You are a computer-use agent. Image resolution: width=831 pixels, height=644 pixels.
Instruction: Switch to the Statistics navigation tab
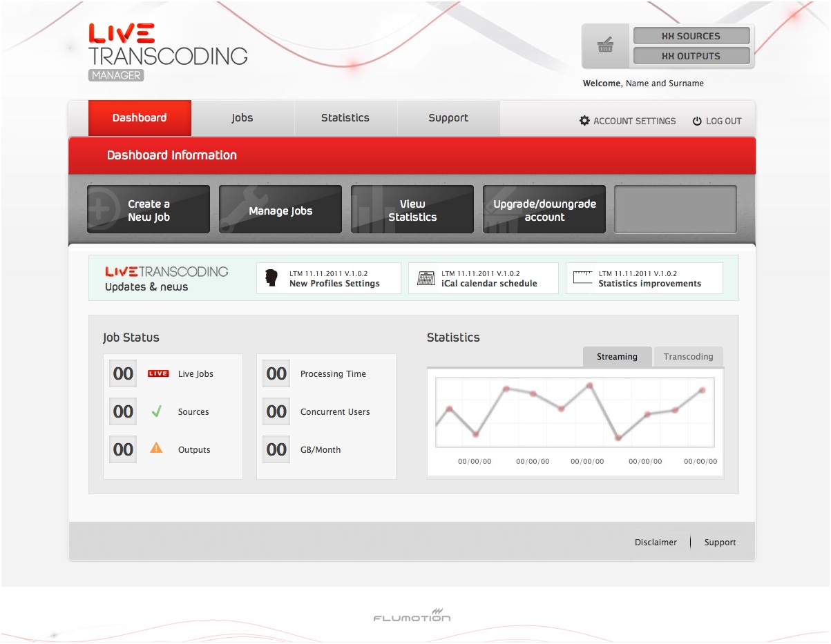coord(345,118)
